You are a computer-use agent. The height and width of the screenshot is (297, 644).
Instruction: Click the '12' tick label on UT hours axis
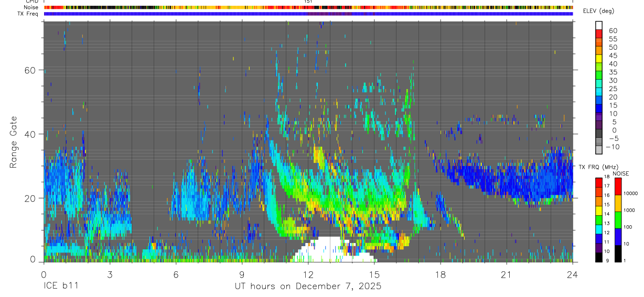pyautogui.click(x=308, y=274)
